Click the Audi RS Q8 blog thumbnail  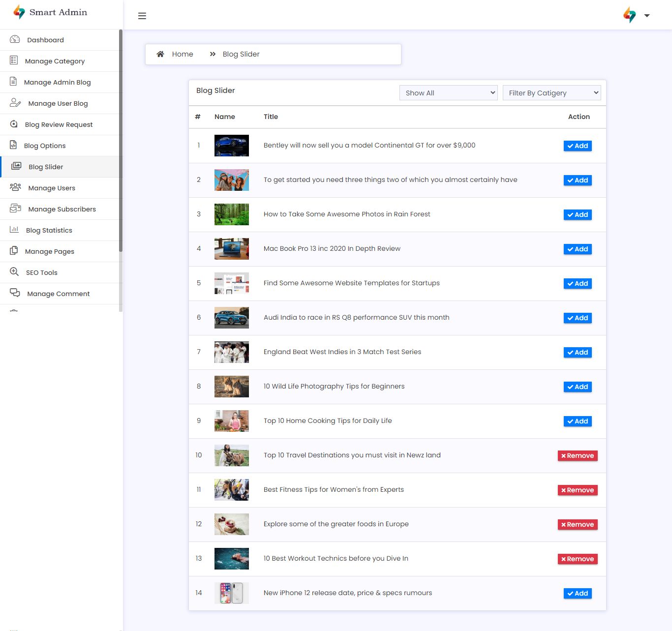click(232, 318)
